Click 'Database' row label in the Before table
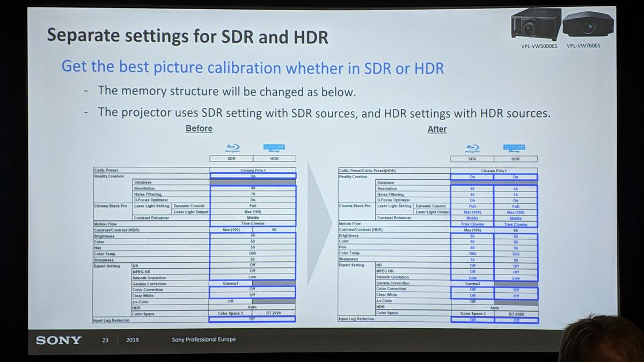 coord(144,182)
